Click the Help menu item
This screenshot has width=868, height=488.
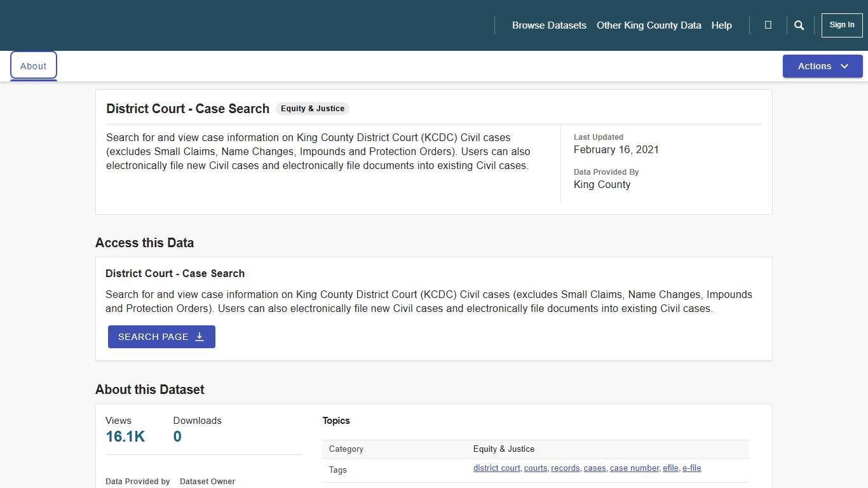click(721, 25)
